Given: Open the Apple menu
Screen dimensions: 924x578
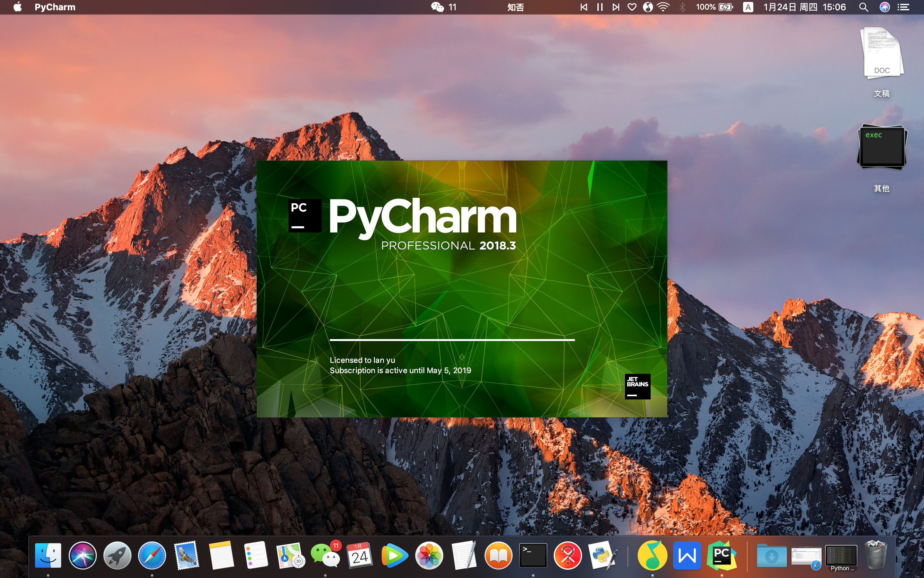Looking at the screenshot, I should pos(18,7).
